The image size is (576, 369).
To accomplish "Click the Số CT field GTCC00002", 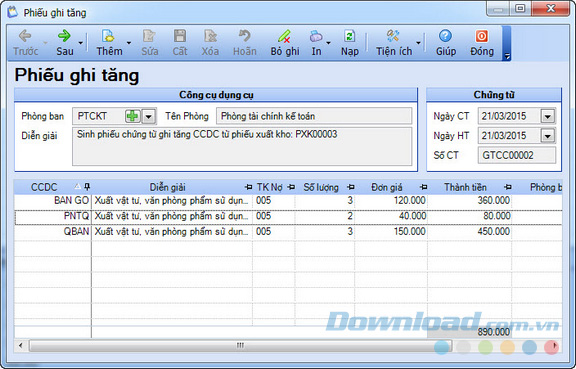I will 516,155.
